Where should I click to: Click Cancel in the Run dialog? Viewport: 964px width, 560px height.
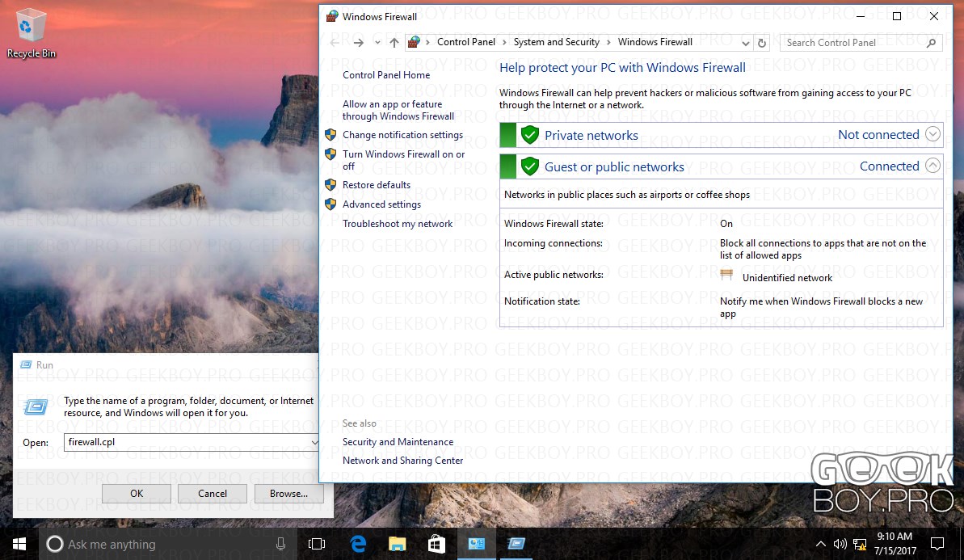212,494
